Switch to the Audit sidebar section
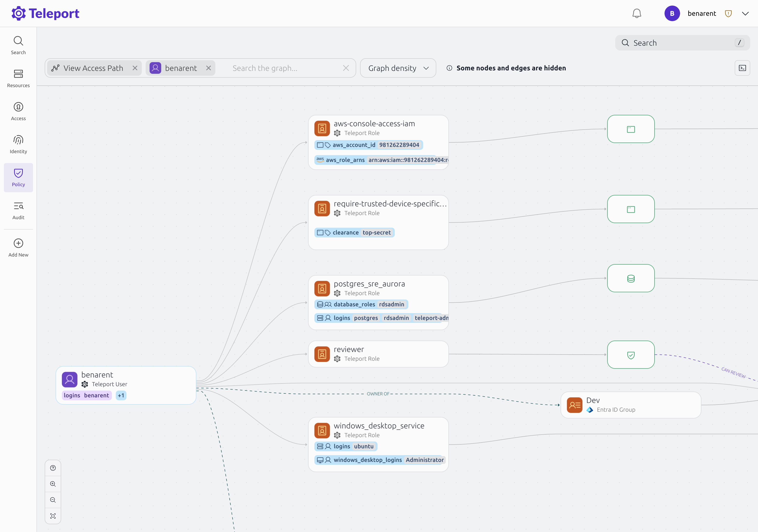758x532 pixels. point(18,210)
